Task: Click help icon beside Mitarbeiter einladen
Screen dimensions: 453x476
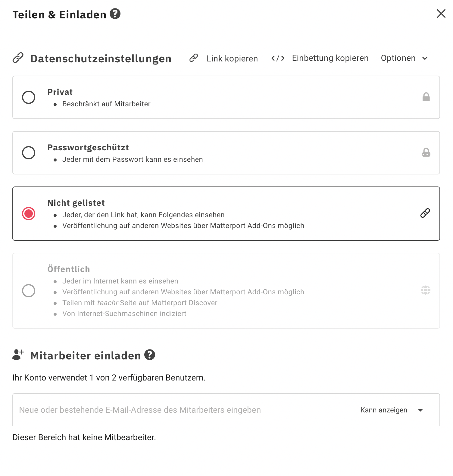Action: point(150,355)
